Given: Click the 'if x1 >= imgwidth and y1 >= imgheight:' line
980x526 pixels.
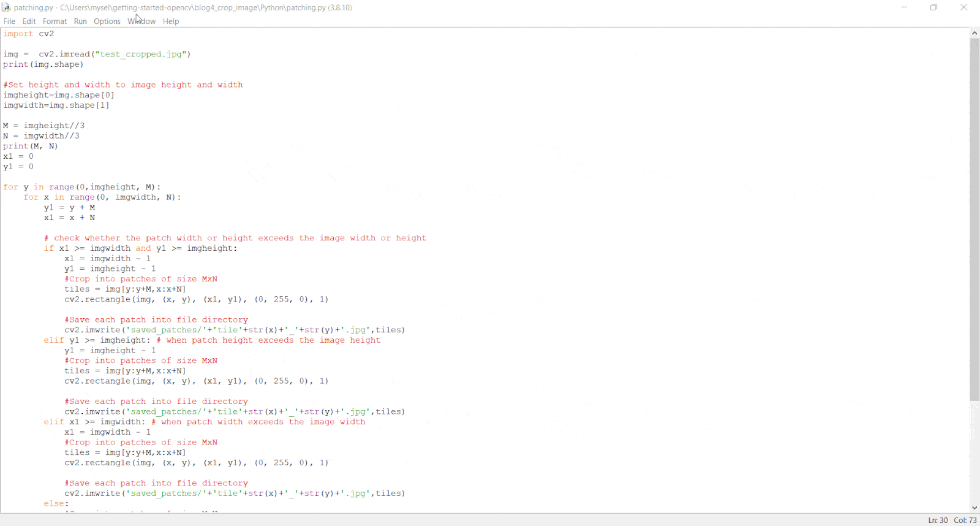Looking at the screenshot, I should coord(140,248).
